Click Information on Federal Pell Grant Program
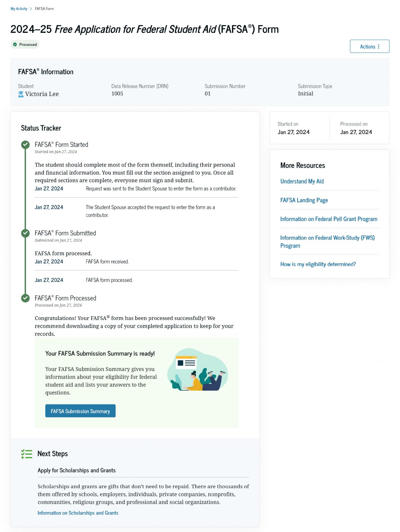The width and height of the screenshot is (400, 532). [x=329, y=219]
